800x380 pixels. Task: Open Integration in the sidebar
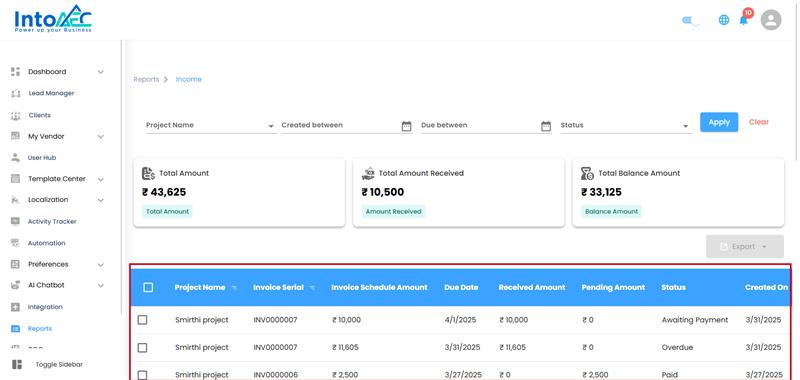[x=45, y=307]
